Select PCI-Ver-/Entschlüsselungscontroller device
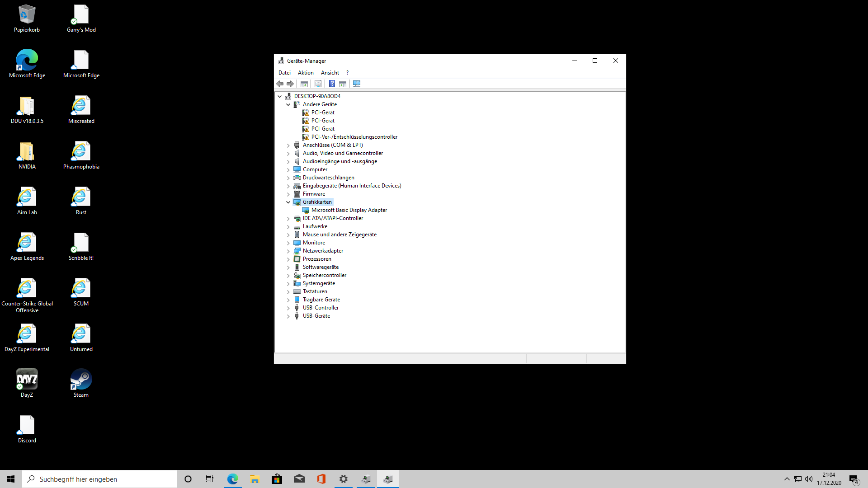 coord(354,137)
